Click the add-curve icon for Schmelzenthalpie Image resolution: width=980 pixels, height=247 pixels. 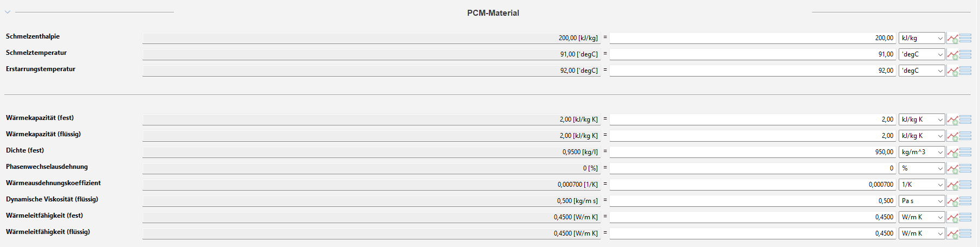click(x=952, y=39)
